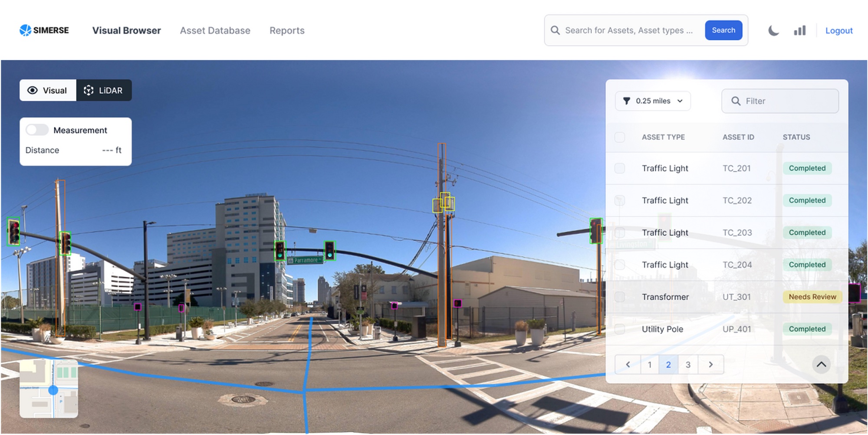Sort by STATUS column header
Image resolution: width=868 pixels, height=435 pixels.
click(x=796, y=137)
